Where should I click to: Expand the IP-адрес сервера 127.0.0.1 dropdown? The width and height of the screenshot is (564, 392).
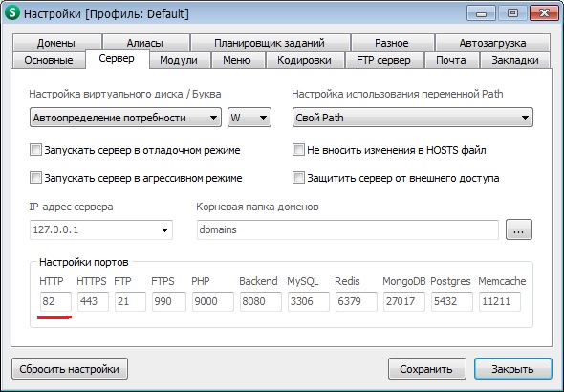101,229
